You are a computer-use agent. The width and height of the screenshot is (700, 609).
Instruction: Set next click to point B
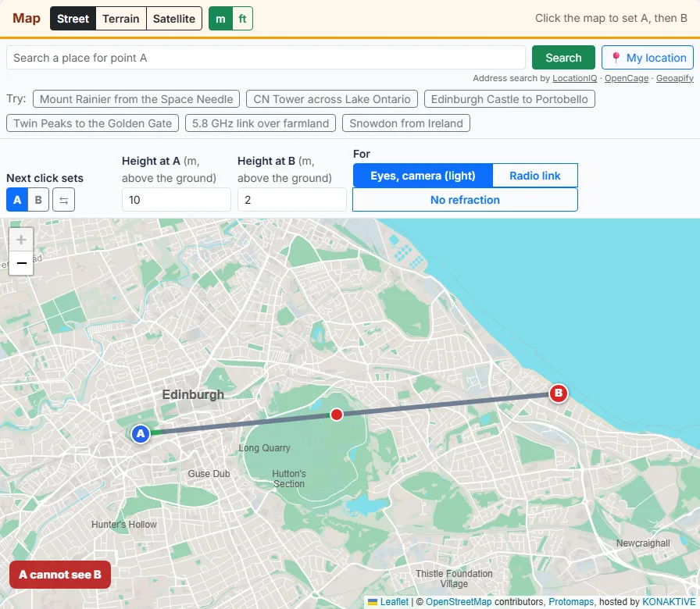coord(38,200)
